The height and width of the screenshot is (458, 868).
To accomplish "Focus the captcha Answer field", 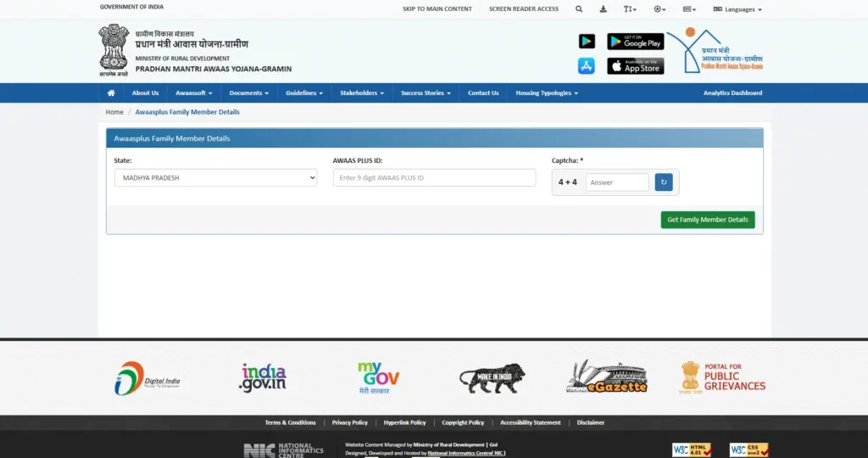I will tap(617, 182).
